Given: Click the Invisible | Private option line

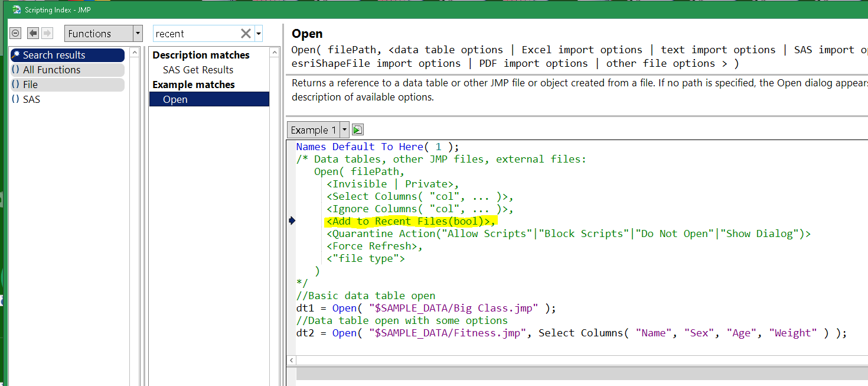Looking at the screenshot, I should coord(393,184).
